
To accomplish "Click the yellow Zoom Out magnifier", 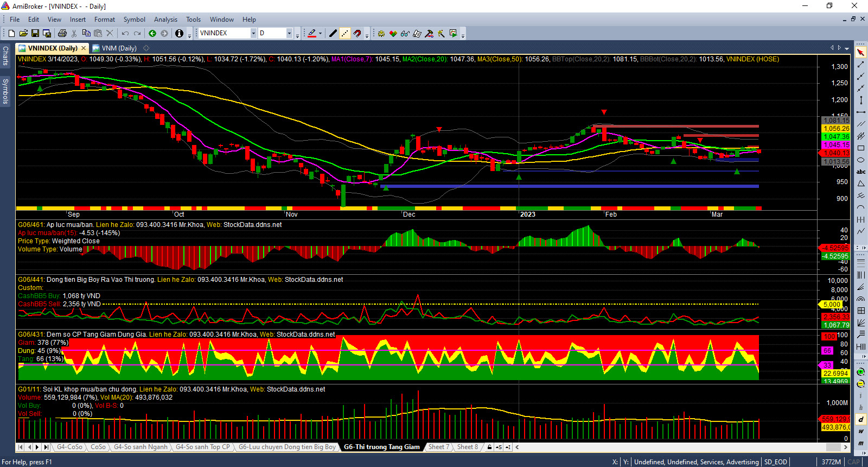I will click(861, 384).
